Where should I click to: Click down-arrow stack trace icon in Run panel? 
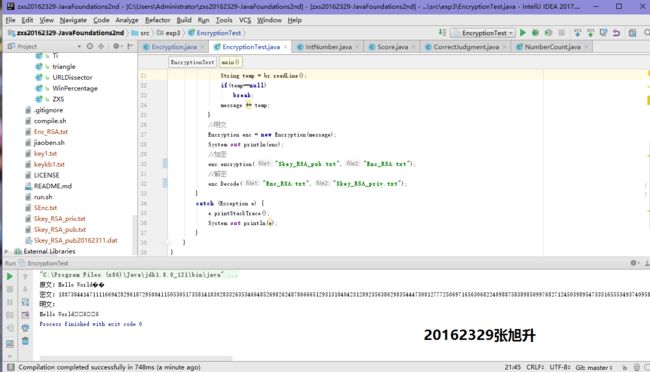tap(25, 289)
